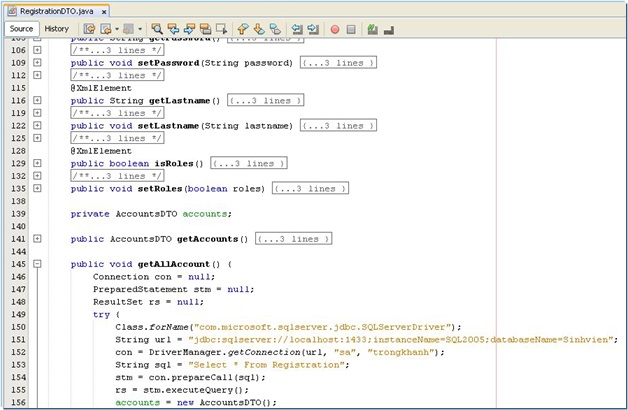The image size is (628, 410).
Task: Toggle bookmark on current line
Action: click(x=275, y=29)
